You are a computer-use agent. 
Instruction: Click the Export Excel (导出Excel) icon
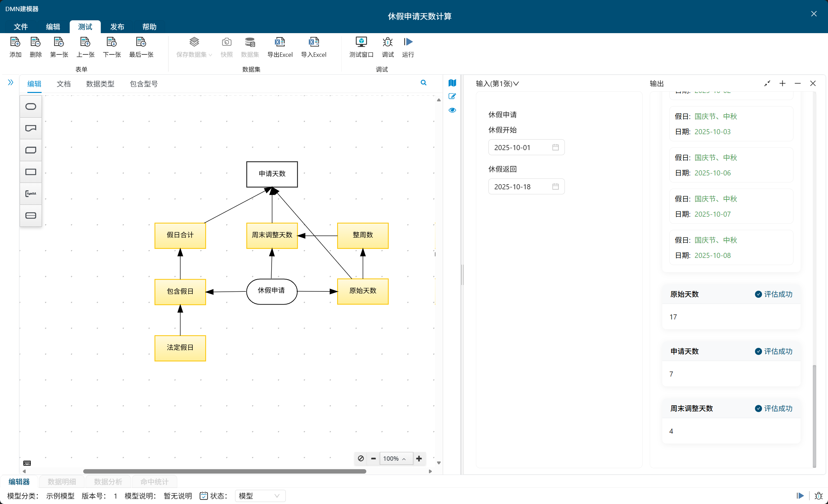[x=280, y=42]
